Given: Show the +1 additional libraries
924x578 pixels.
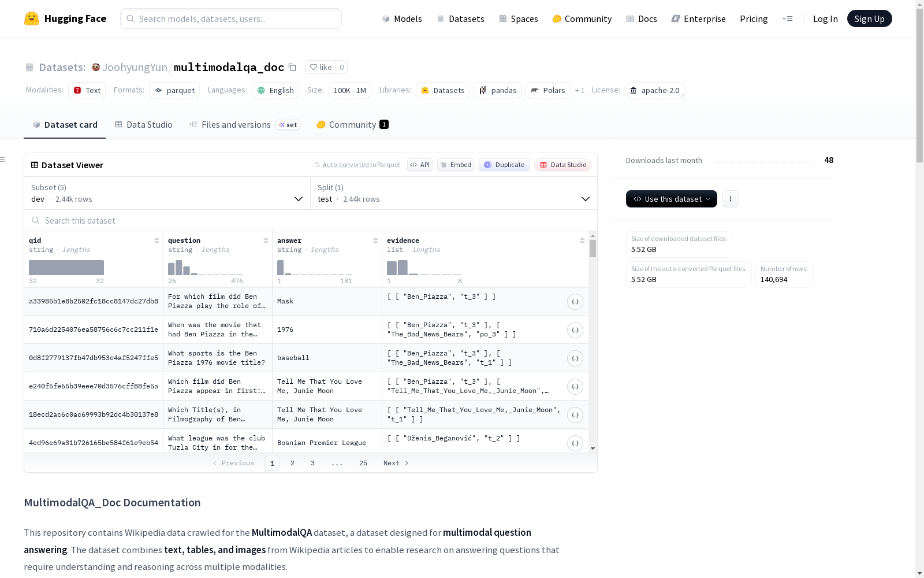Looking at the screenshot, I should pyautogui.click(x=580, y=90).
